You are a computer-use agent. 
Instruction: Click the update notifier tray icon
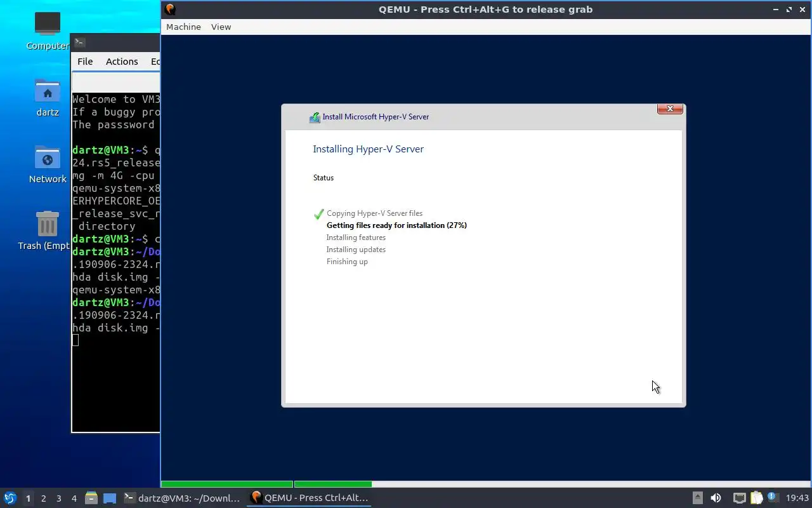772,497
